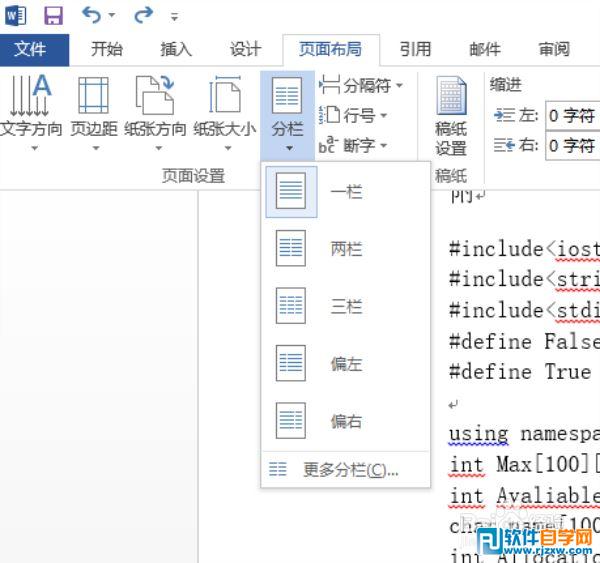Redo the last action
This screenshot has height=563, width=600.
click(143, 15)
